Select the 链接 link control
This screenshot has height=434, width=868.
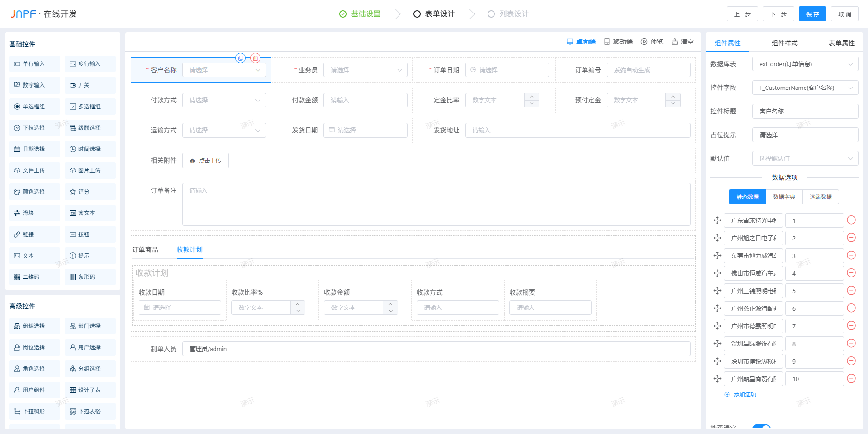pyautogui.click(x=35, y=234)
